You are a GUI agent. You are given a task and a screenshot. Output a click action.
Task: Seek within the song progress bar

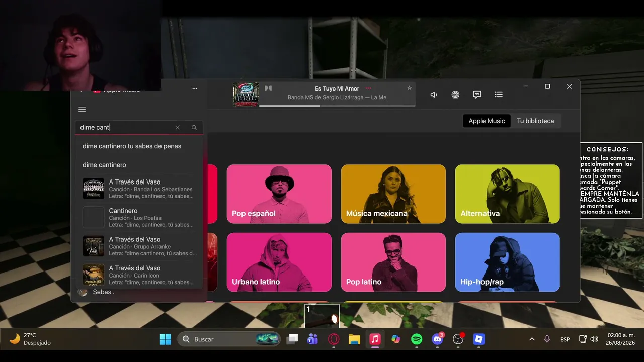[337, 106]
